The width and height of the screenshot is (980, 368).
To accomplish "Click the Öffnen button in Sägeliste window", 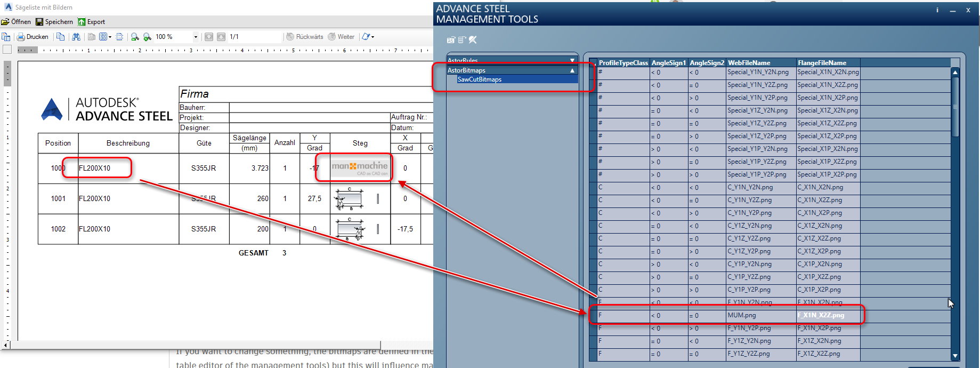I will pos(16,22).
